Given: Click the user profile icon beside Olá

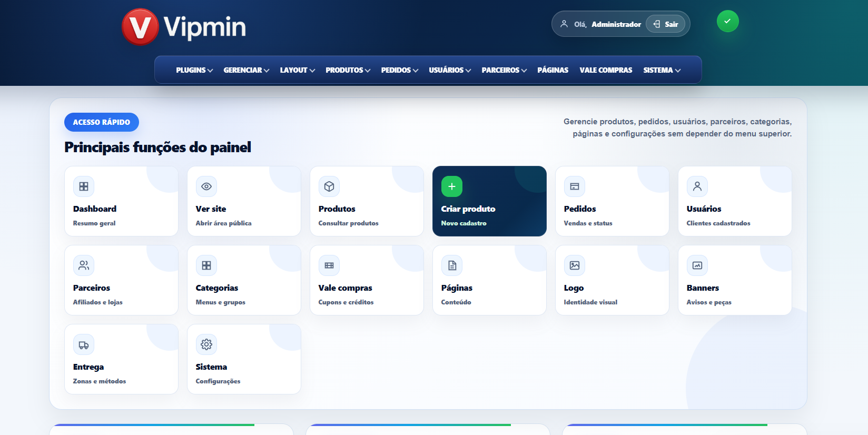Looking at the screenshot, I should [564, 24].
